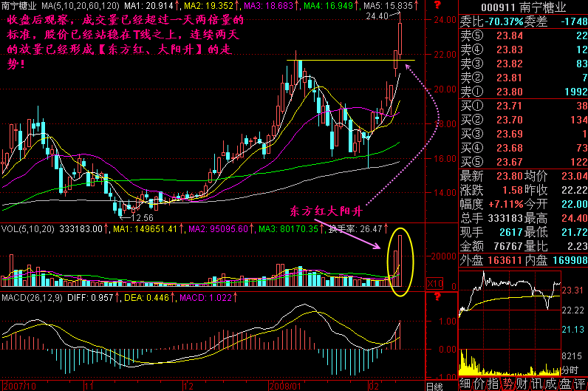Switch to the 成 tab

click(x=552, y=384)
